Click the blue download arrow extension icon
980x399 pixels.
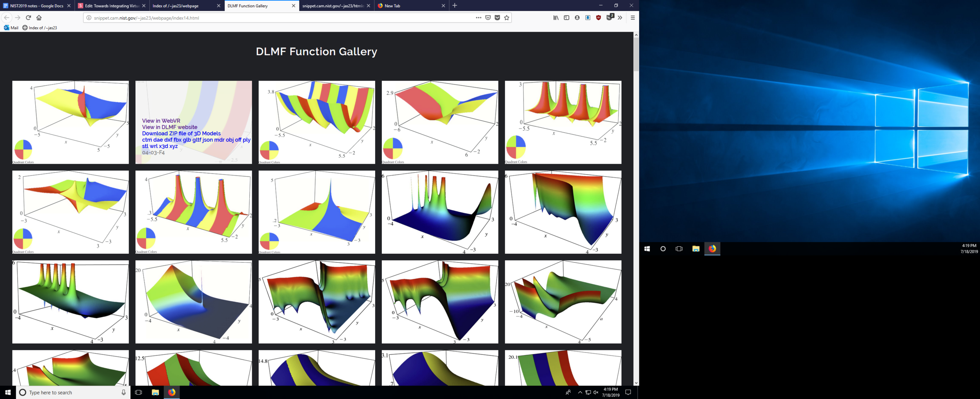[588, 18]
